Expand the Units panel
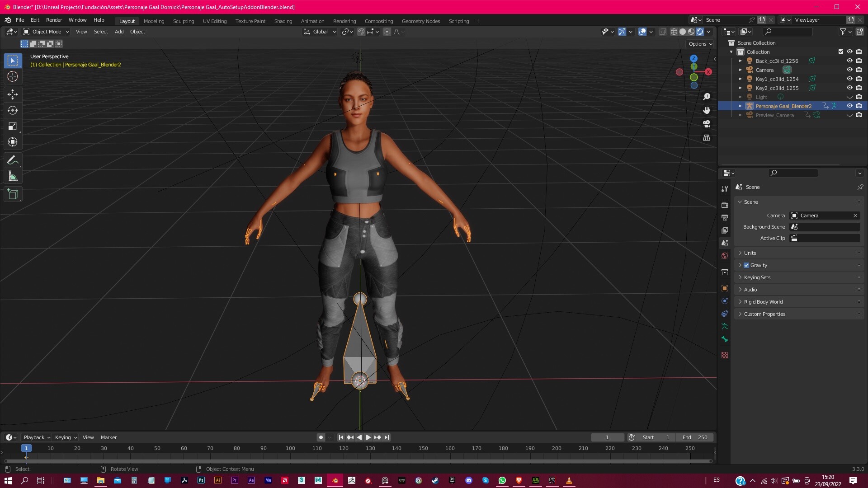Image resolution: width=868 pixels, height=488 pixels. pyautogui.click(x=750, y=253)
